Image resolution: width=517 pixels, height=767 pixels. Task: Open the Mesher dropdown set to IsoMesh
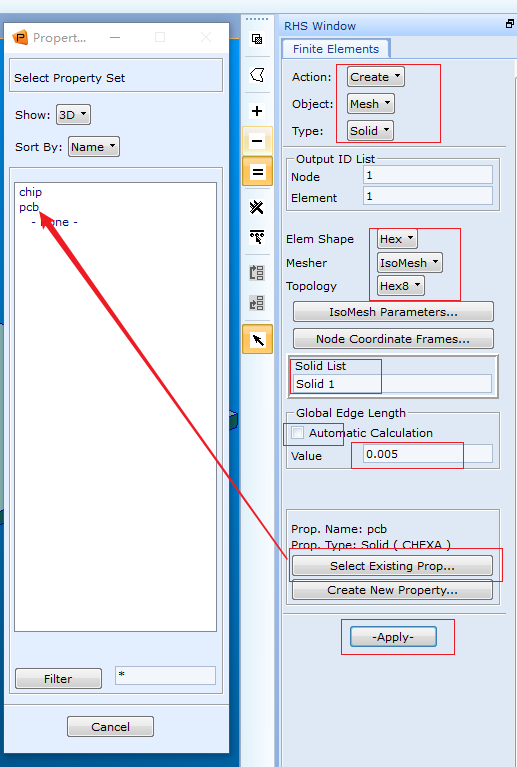[x=409, y=263]
